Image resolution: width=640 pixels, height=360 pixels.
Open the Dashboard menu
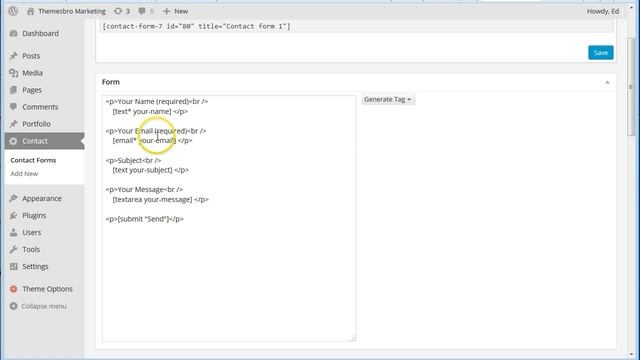[40, 33]
